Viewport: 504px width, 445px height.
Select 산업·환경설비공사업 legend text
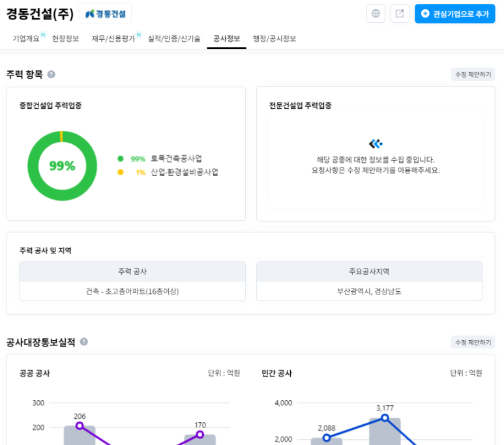pyautogui.click(x=185, y=172)
